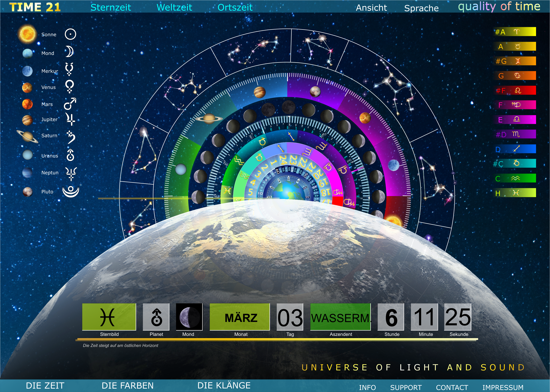Click the day tile showing 03
The image size is (550, 392).
290,317
